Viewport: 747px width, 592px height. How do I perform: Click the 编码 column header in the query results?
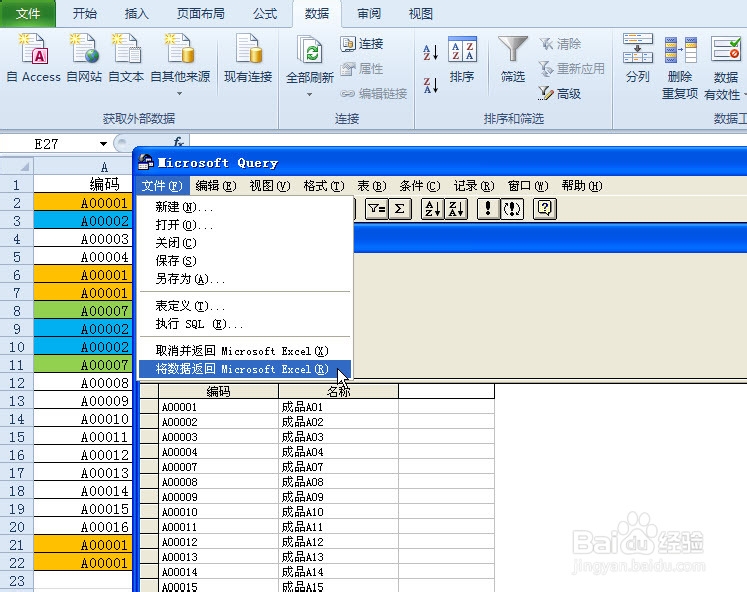(x=219, y=391)
